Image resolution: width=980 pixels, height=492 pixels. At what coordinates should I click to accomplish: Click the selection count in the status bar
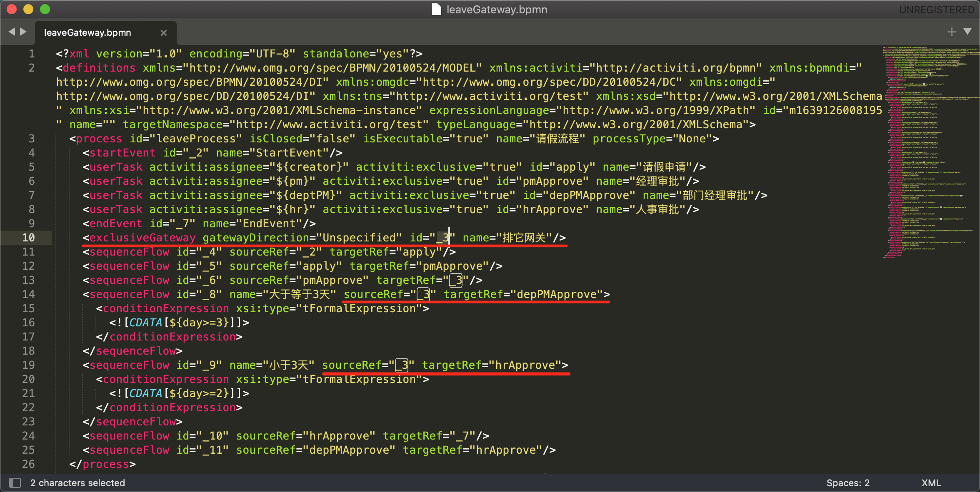coord(77,482)
